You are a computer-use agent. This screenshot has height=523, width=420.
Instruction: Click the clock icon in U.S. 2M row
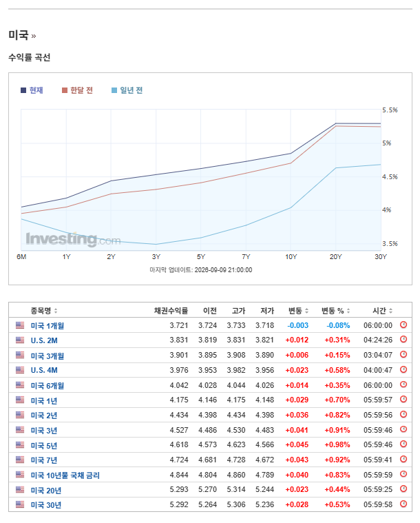point(403,340)
